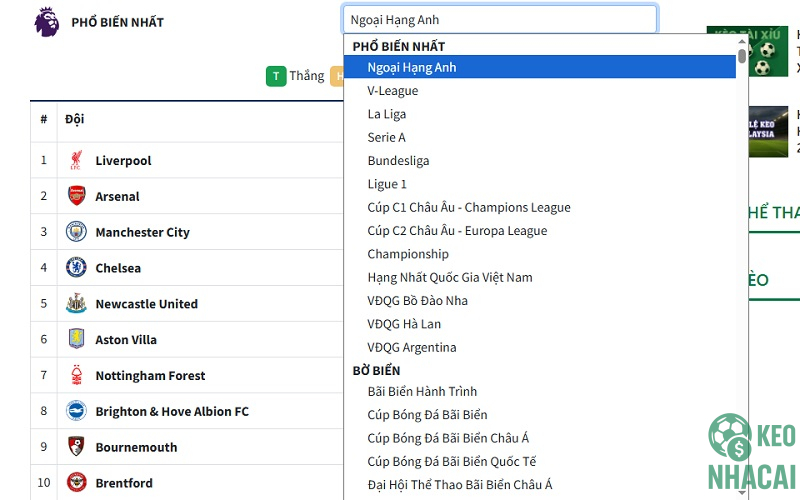
Task: Open the Brighton & Hove Albion FC link
Action: pos(172,412)
